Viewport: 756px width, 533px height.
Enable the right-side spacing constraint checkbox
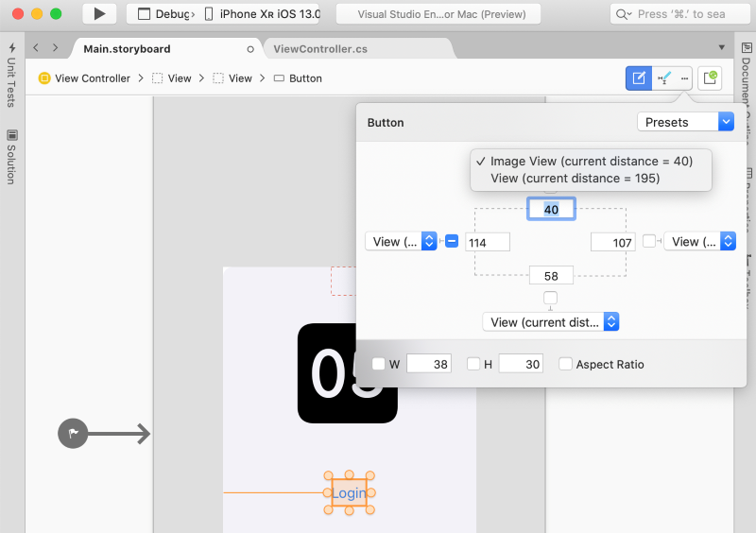(x=649, y=241)
